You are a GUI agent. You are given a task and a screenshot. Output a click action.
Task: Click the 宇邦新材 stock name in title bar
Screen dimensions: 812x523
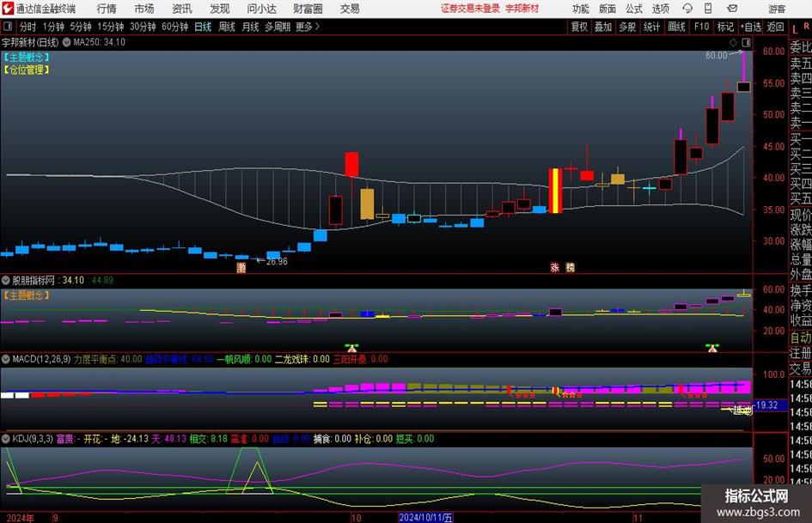pyautogui.click(x=522, y=9)
